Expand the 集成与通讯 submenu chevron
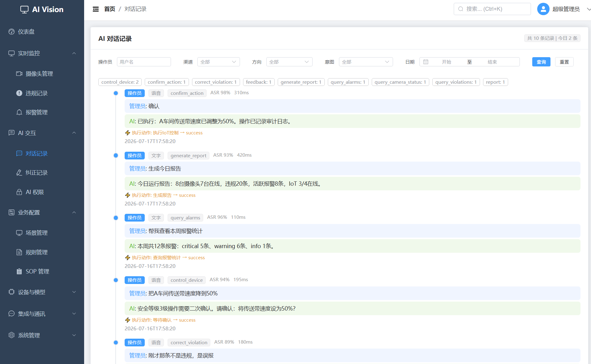 [74, 314]
